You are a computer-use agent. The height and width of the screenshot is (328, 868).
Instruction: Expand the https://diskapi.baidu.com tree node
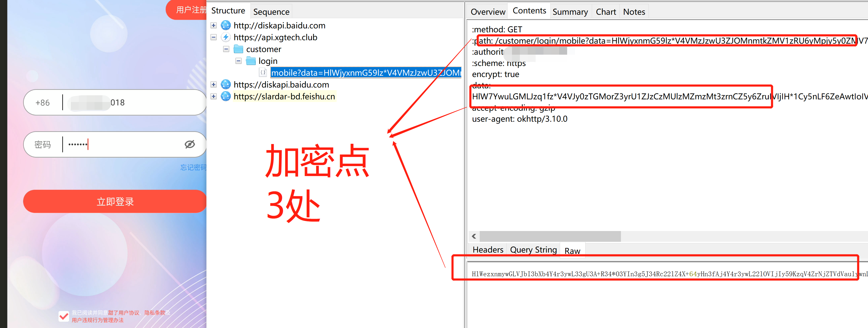[213, 84]
